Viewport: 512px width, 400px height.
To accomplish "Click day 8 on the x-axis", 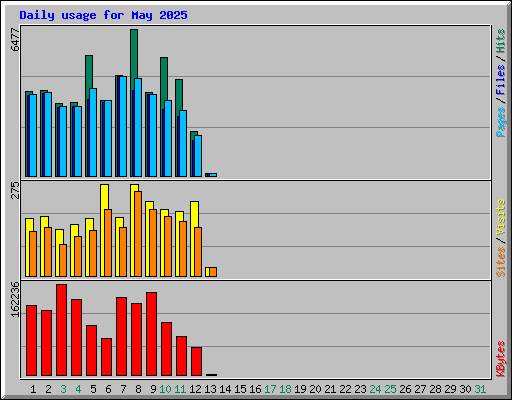I will point(138,389).
